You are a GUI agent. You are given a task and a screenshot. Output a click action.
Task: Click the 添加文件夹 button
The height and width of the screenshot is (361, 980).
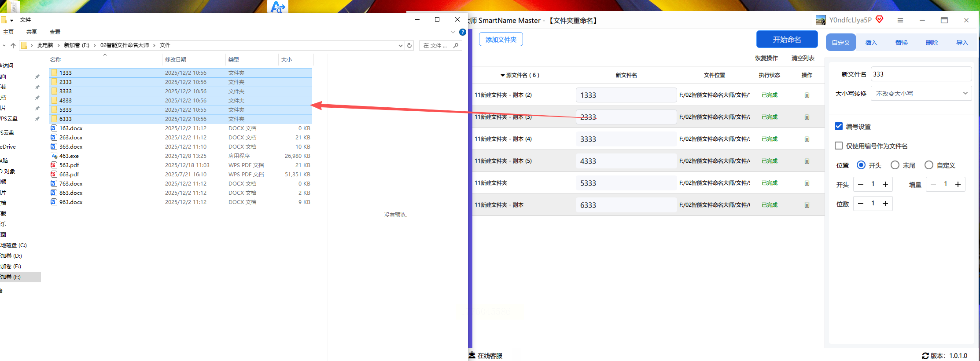click(501, 40)
